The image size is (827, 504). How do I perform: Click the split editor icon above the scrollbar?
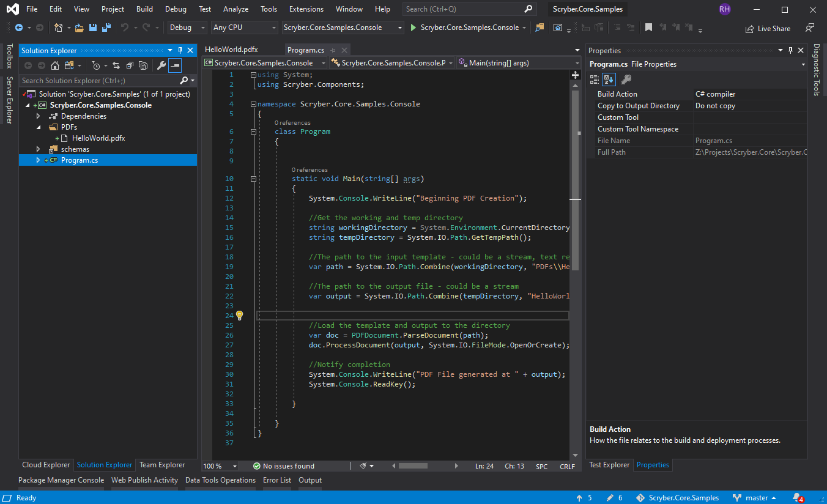[575, 75]
